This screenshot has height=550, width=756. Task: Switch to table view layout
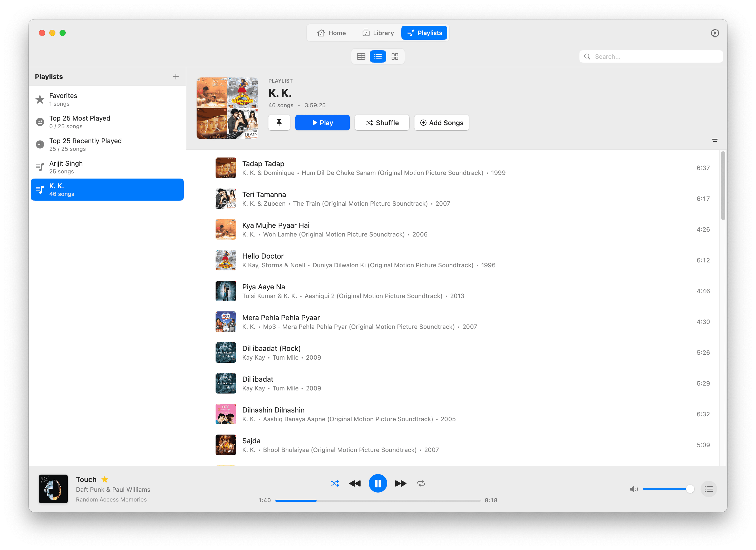tap(361, 57)
